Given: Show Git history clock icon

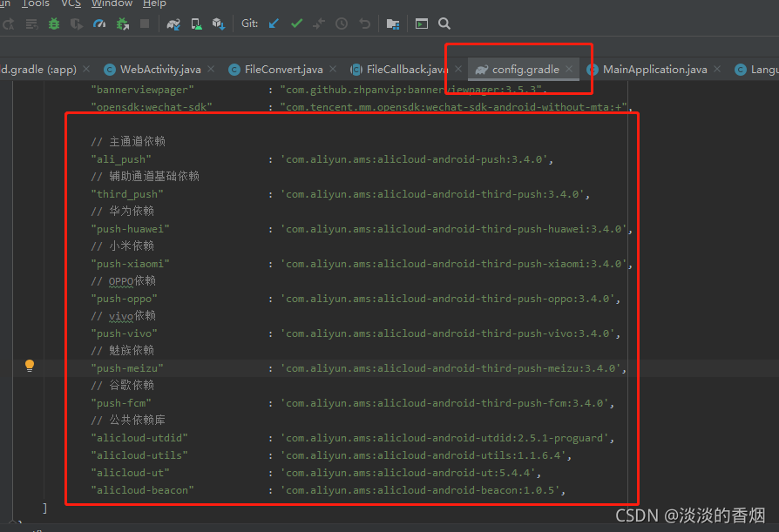Looking at the screenshot, I should (x=342, y=24).
